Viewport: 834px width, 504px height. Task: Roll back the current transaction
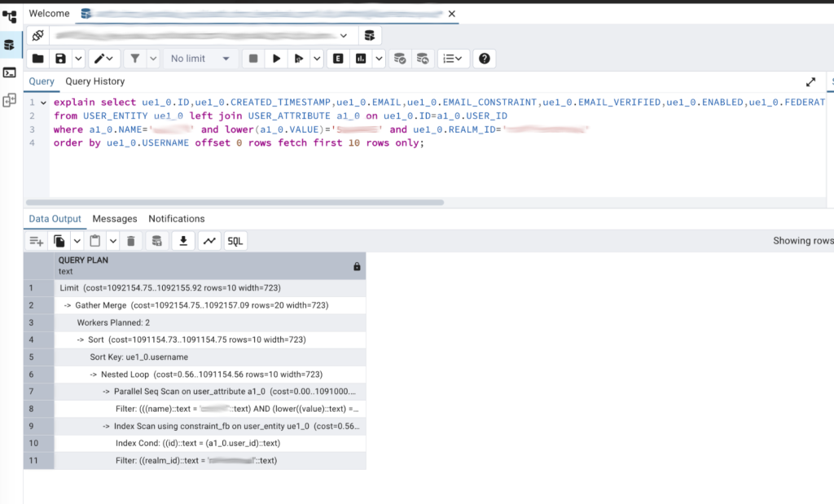tap(423, 59)
